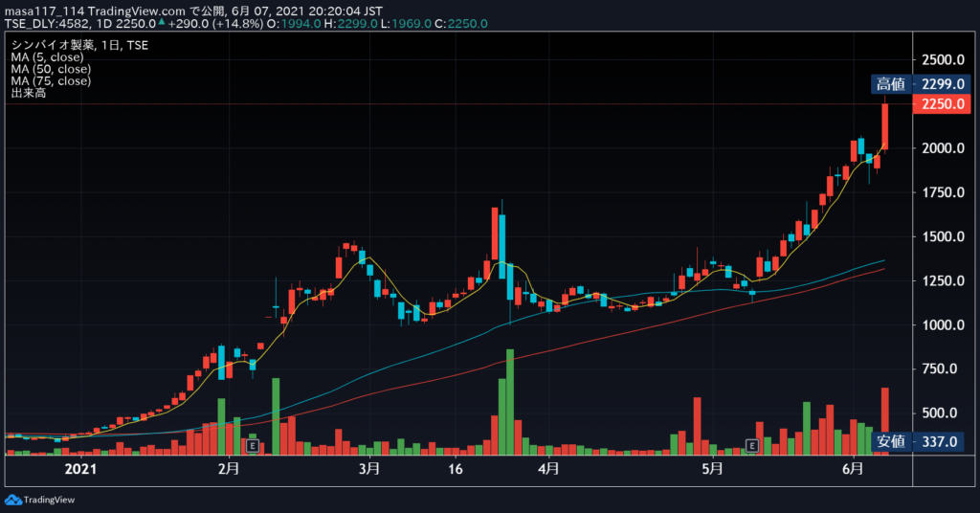The height and width of the screenshot is (513, 980).
Task: Click the 1250.0 price axis label
Action: click(943, 280)
